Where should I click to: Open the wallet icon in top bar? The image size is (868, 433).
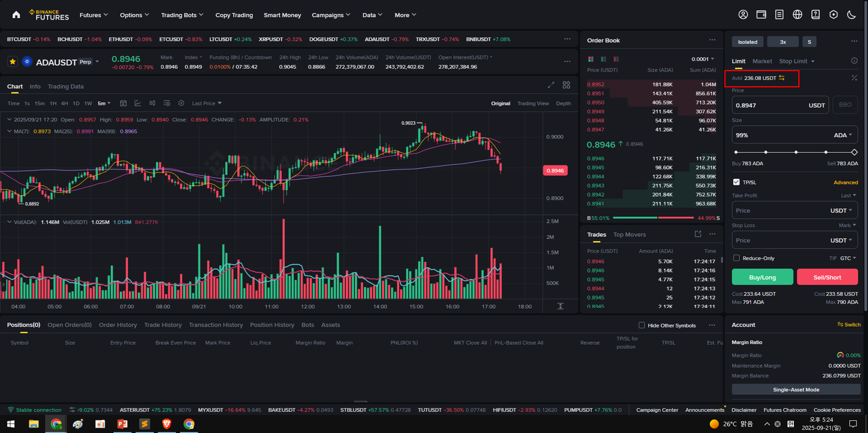[761, 15]
